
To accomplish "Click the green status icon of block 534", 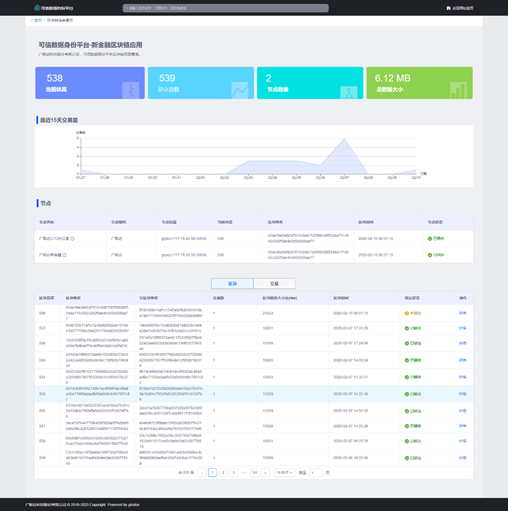I will 407,377.
